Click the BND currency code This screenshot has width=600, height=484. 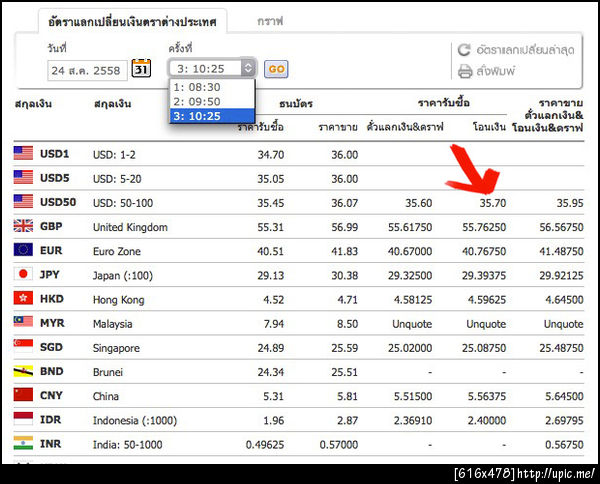(51, 371)
